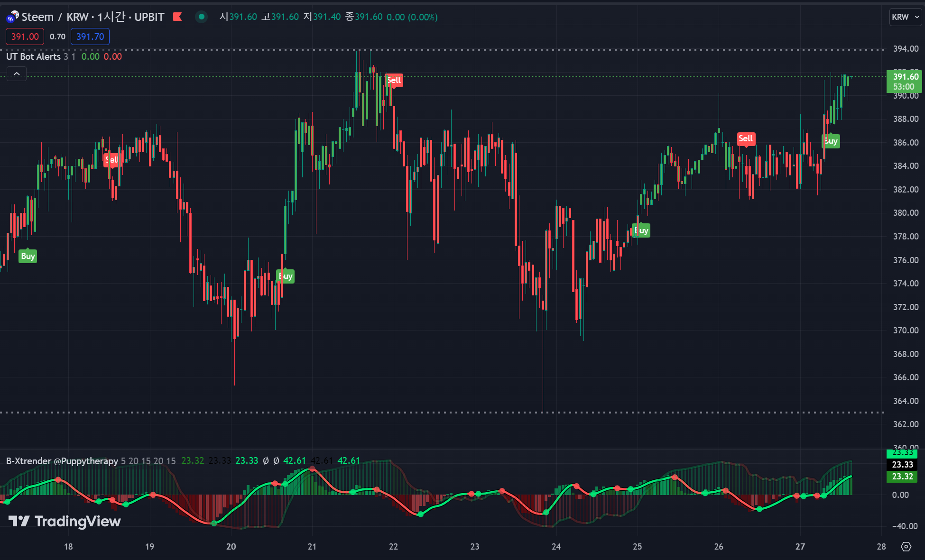The width and height of the screenshot is (925, 560).
Task: Click the 23.32 green oscillator value tag
Action: coord(902,477)
